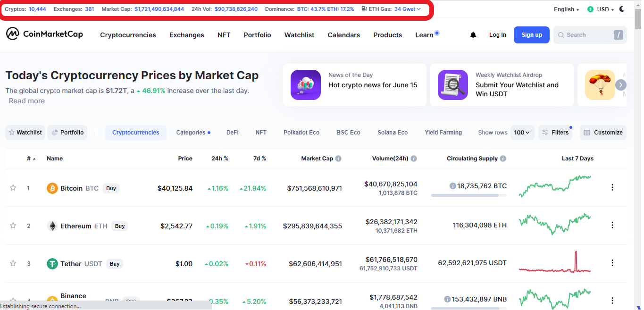Click the green USD currency icon
The image size is (644, 310).
(x=591, y=9)
